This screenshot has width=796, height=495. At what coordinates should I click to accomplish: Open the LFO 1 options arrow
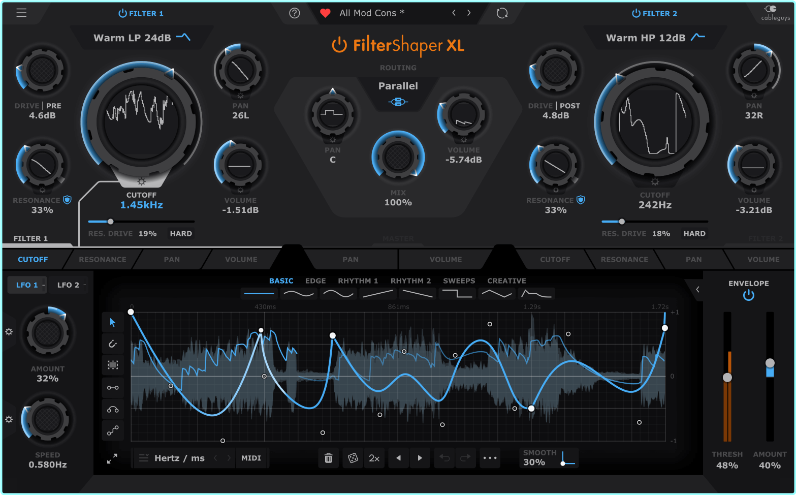[44, 285]
